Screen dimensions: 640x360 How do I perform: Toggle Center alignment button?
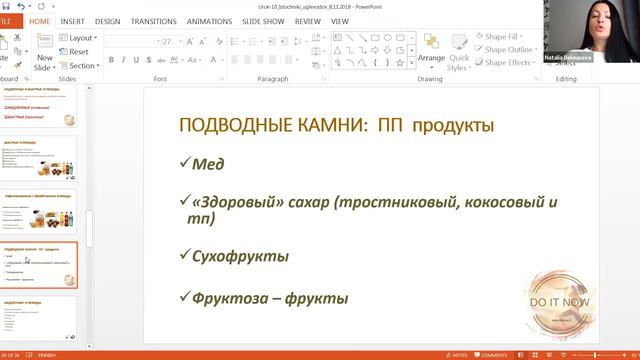coord(247,60)
